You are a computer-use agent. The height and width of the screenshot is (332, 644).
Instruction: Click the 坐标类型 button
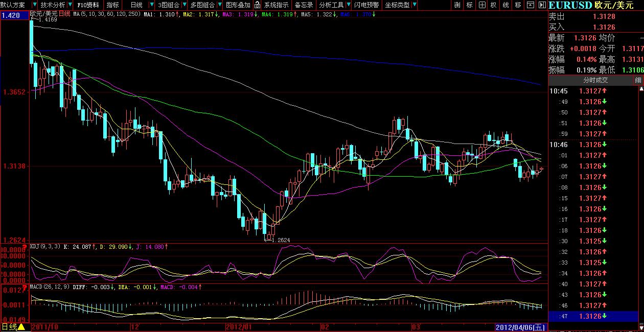click(397, 5)
